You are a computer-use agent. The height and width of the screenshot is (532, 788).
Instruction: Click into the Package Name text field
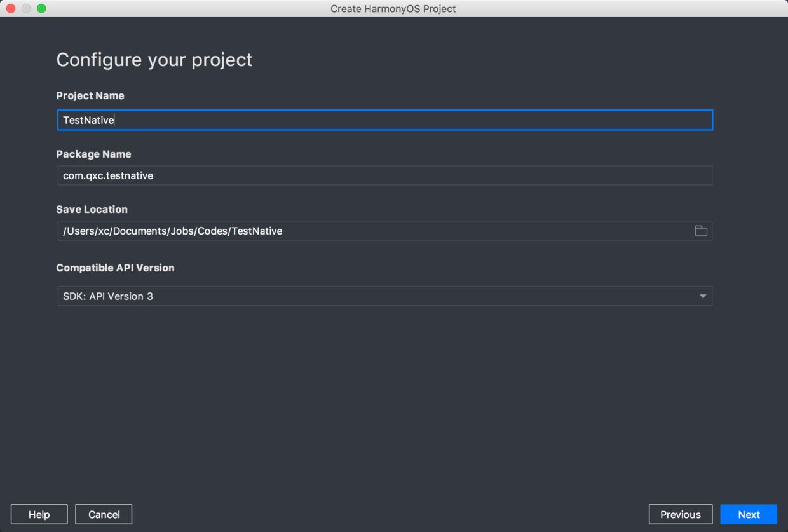pos(384,175)
